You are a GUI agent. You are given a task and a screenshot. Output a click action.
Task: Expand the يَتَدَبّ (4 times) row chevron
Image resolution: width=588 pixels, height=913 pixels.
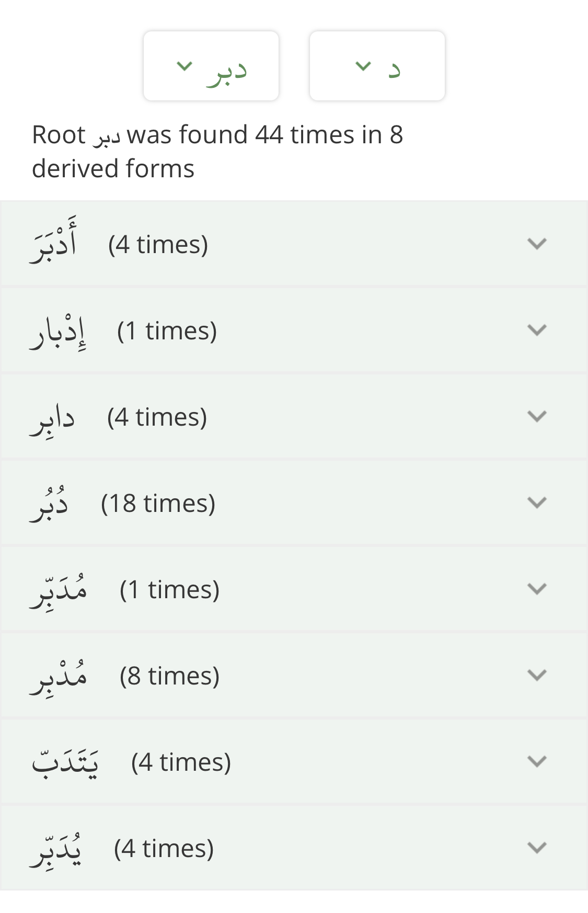click(x=537, y=761)
